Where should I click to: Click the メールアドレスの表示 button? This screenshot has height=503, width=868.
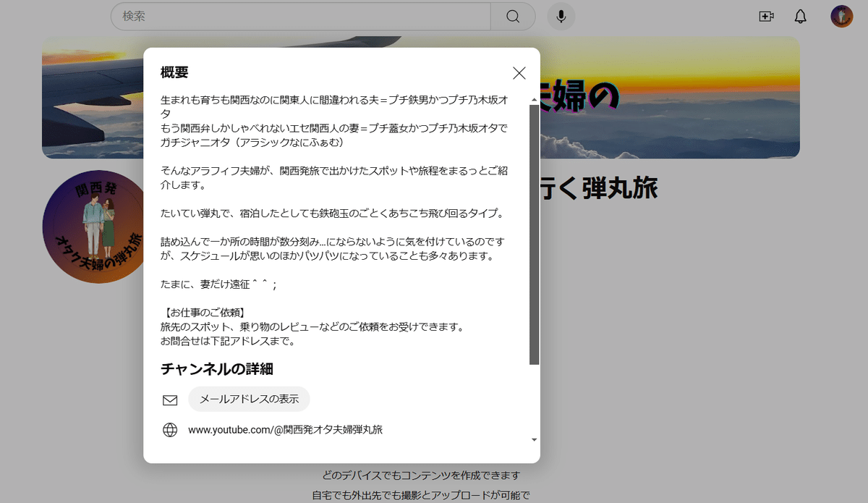(249, 399)
